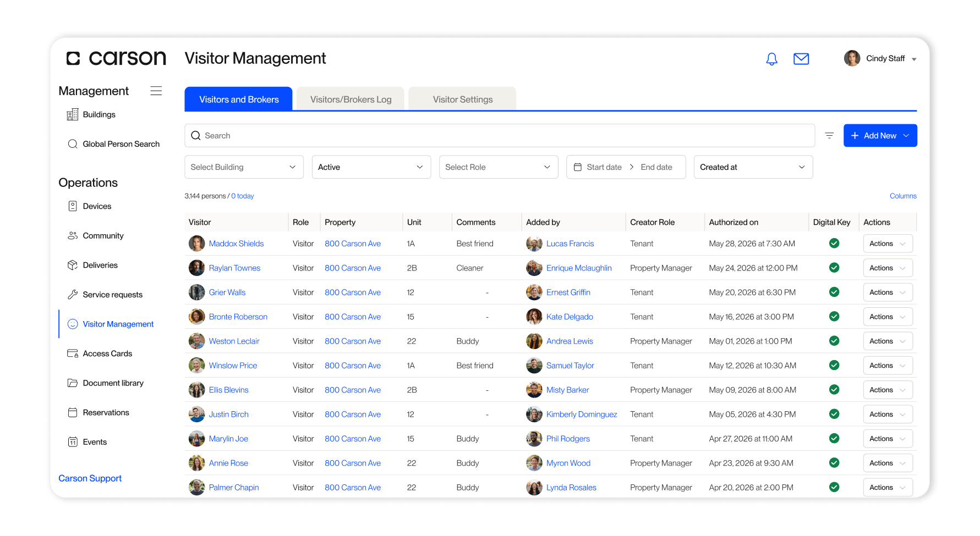The height and width of the screenshot is (536, 980).
Task: Open 800 Carson Ave for Grier Walls
Action: (x=353, y=292)
